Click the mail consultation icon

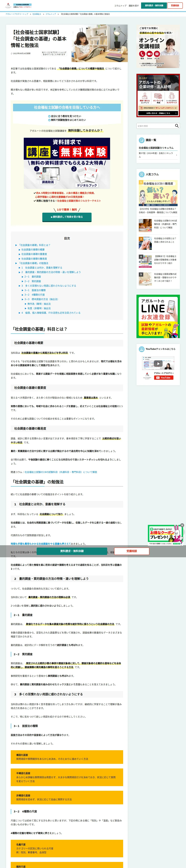click(x=157, y=54)
